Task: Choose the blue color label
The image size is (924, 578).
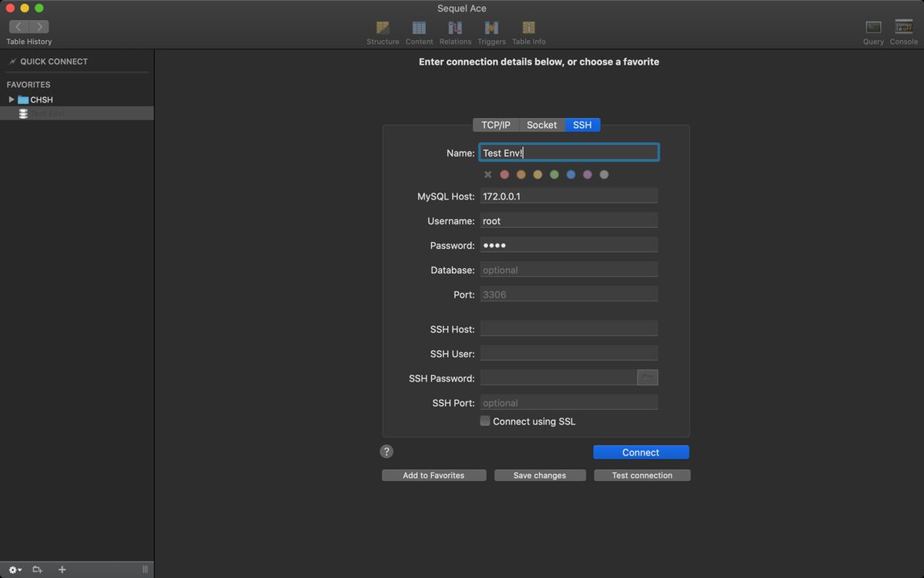Action: (571, 175)
